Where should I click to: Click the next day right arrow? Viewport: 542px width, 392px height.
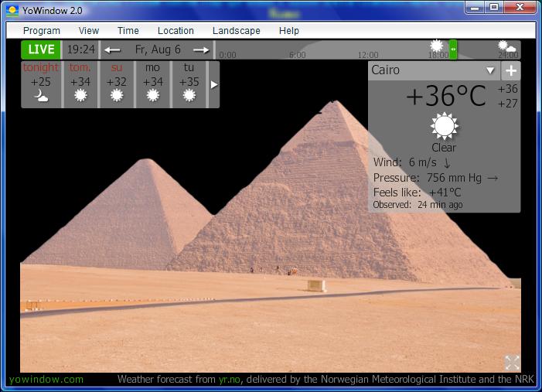(201, 50)
